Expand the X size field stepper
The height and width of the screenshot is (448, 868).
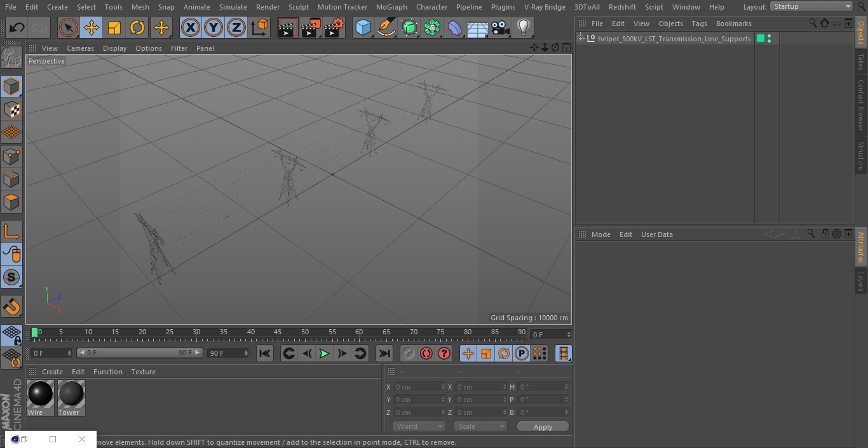(505, 387)
